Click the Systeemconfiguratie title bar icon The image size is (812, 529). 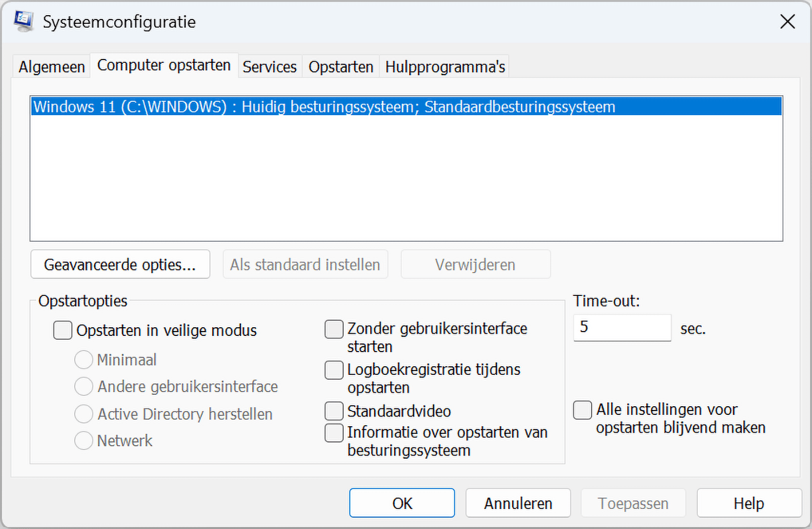pos(24,22)
